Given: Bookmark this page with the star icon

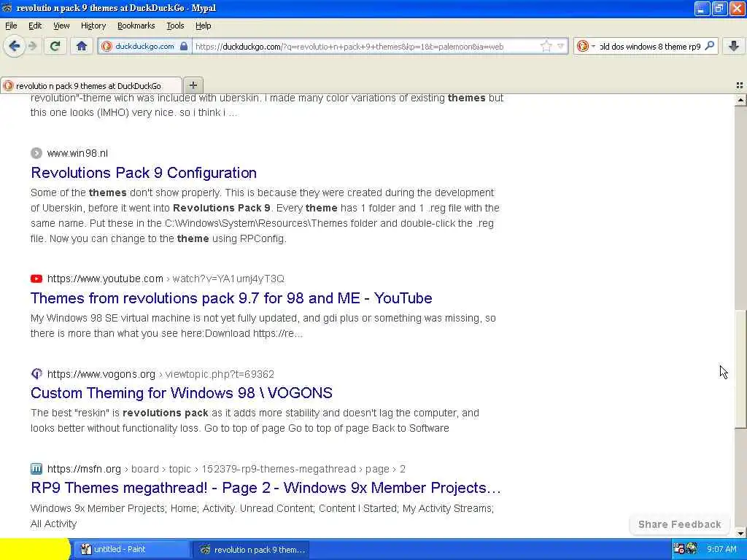Looking at the screenshot, I should tap(546, 46).
